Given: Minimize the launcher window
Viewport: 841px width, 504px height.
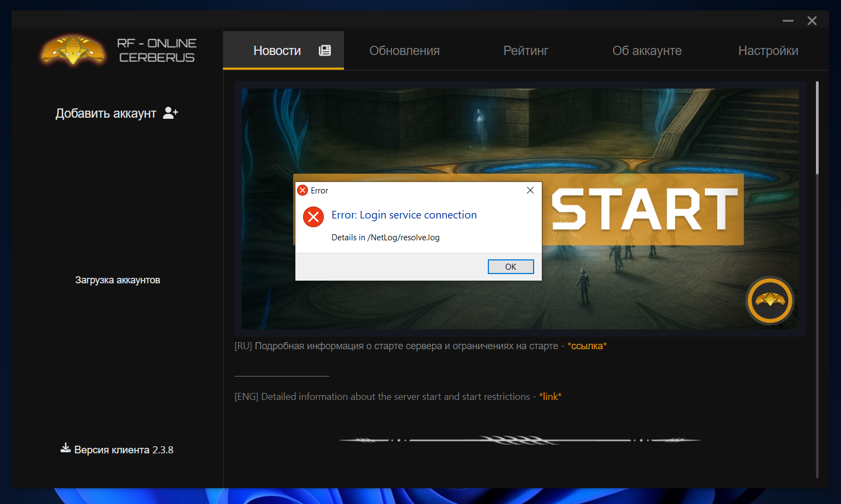Looking at the screenshot, I should pyautogui.click(x=788, y=21).
